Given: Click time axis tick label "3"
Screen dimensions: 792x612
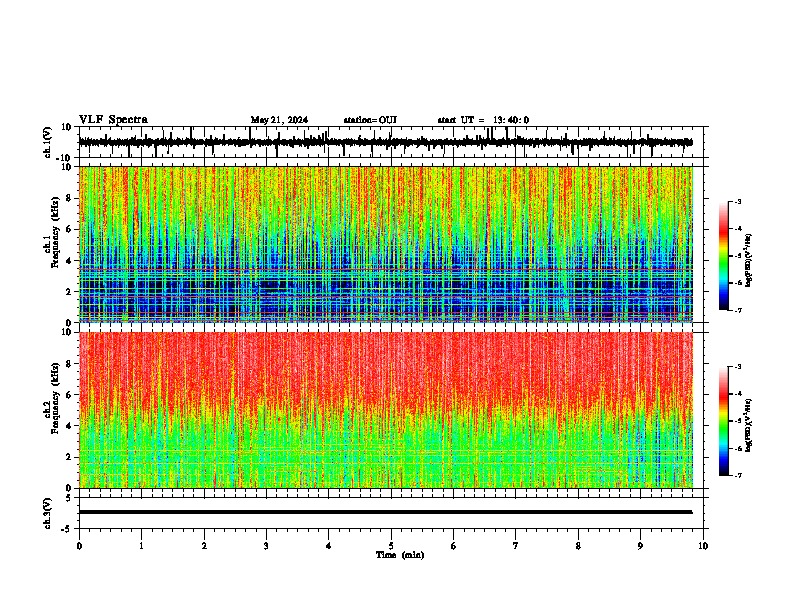Looking at the screenshot, I should click(x=266, y=546).
